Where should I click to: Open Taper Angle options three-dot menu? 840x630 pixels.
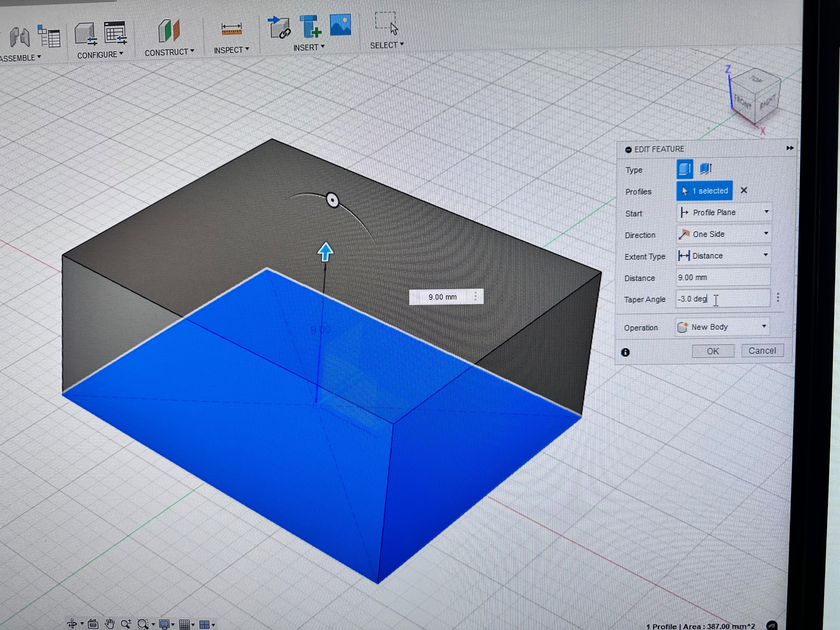click(x=777, y=297)
